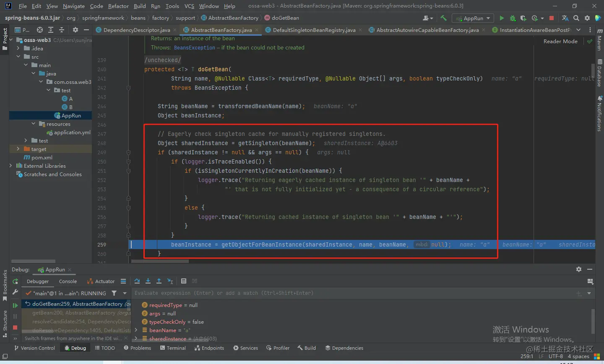Expand External Libraries node
This screenshot has width=604, height=364.
[11, 166]
